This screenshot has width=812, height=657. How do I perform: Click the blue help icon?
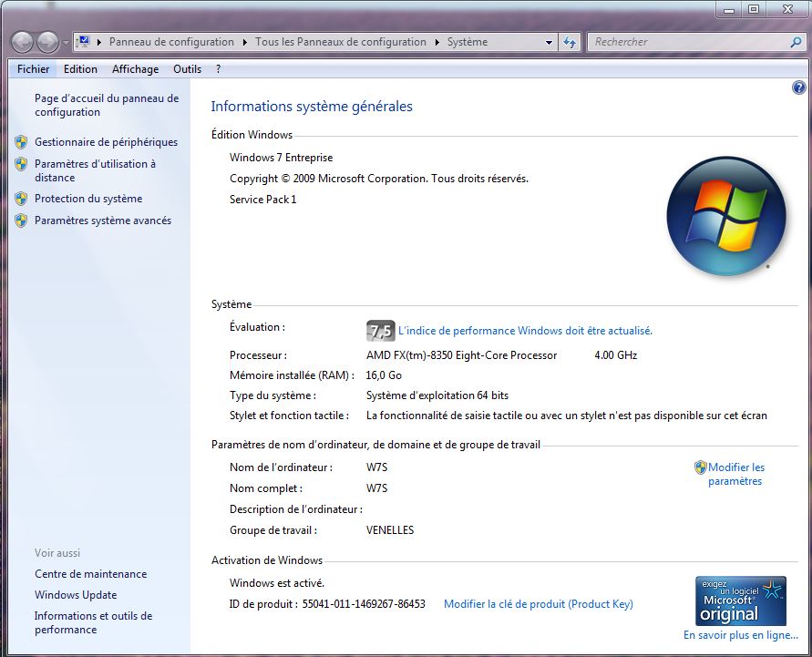(799, 87)
